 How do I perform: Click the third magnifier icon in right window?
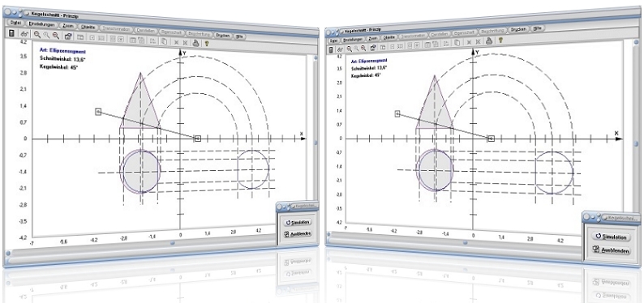pyautogui.click(x=363, y=48)
